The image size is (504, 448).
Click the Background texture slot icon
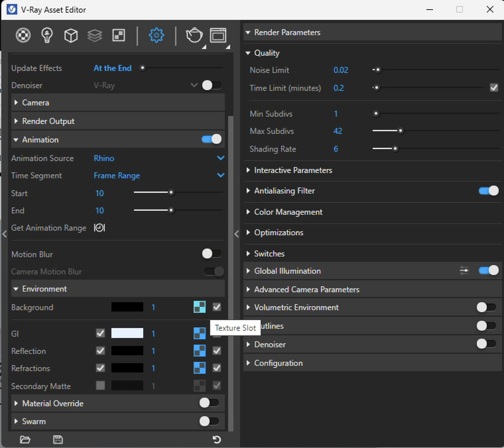200,307
